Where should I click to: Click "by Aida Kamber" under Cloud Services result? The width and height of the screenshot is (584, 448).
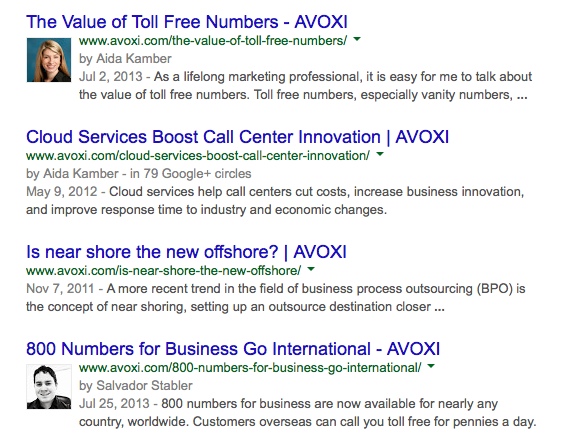(72, 174)
